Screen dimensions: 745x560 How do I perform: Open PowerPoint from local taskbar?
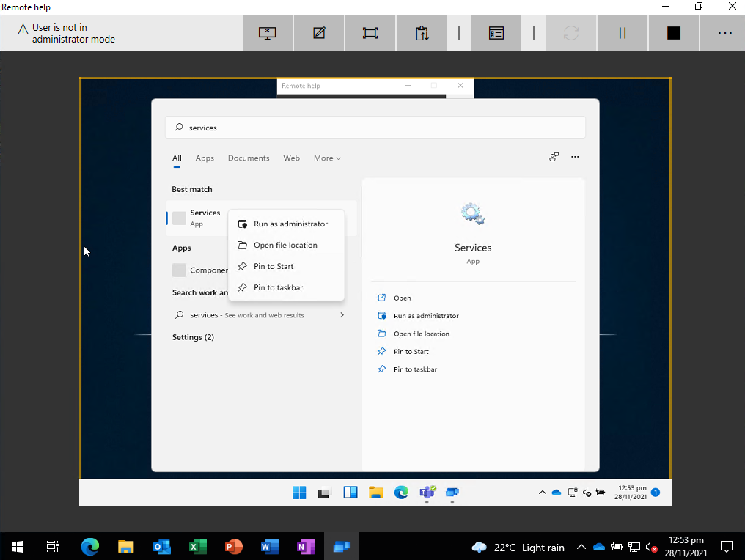(233, 547)
